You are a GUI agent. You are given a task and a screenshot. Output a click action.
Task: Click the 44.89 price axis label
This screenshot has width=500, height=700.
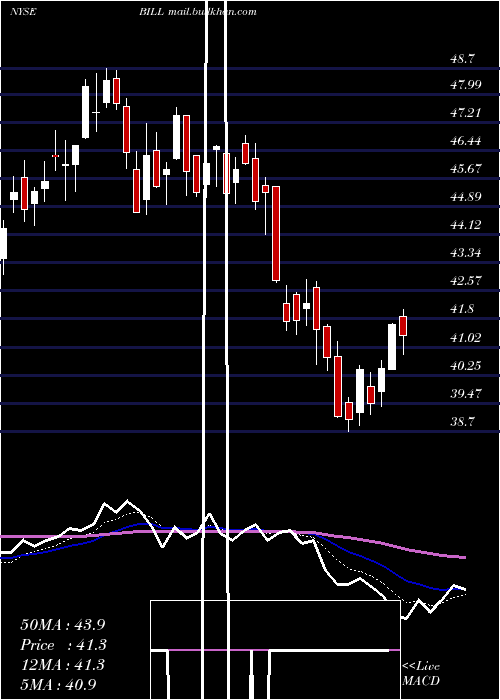[x=466, y=196]
